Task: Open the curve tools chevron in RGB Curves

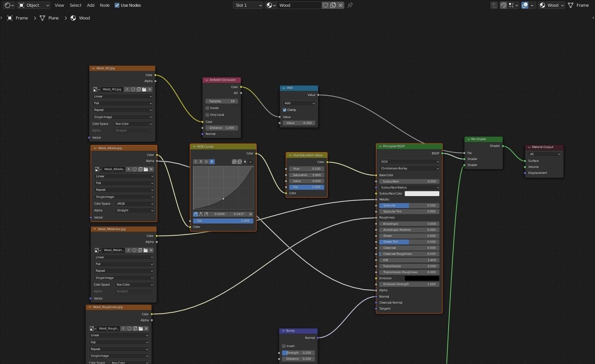Action: pyautogui.click(x=250, y=162)
